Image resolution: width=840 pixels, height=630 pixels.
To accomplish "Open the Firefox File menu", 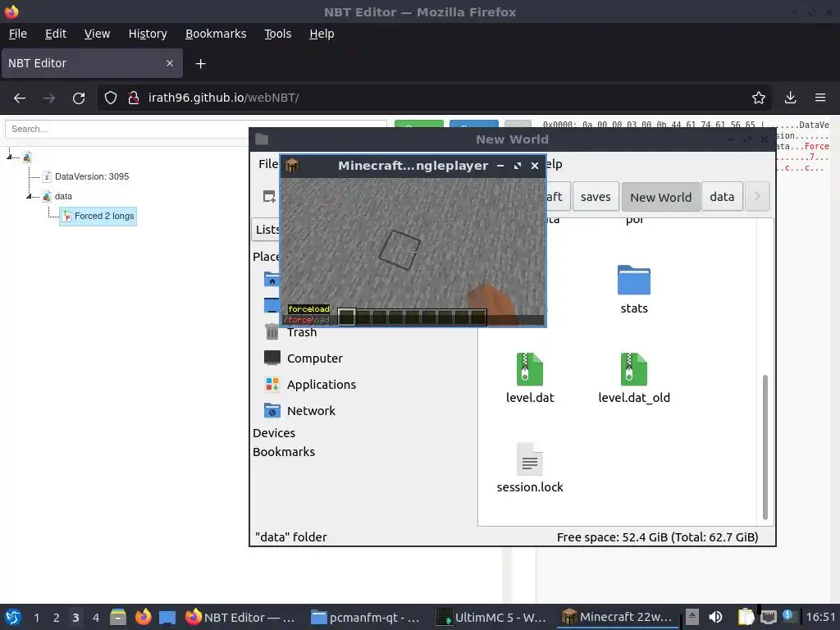I will 18,34.
